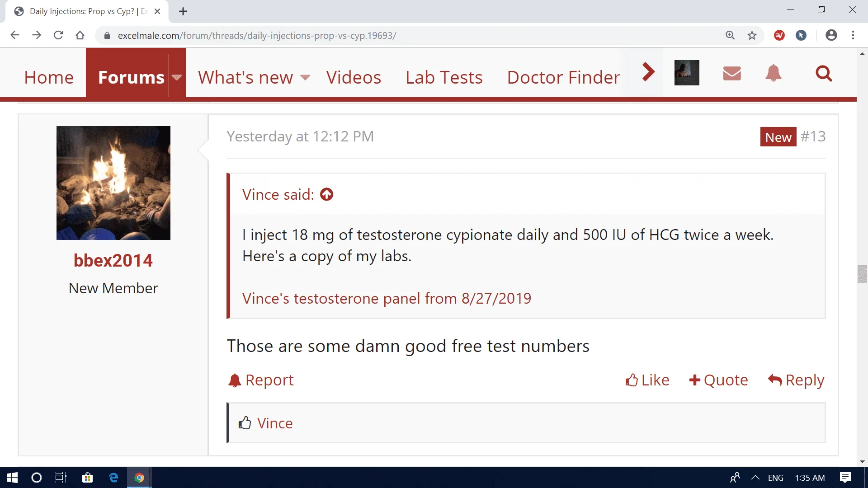Open the inbox envelope icon
Screen dimensions: 868x488
[731, 73]
